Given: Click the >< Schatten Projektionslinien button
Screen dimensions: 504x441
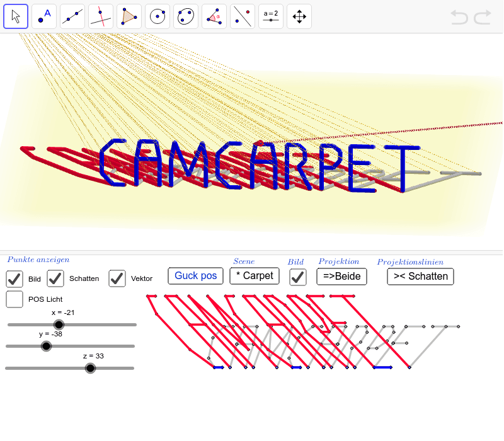Looking at the screenshot, I should coord(420,277).
